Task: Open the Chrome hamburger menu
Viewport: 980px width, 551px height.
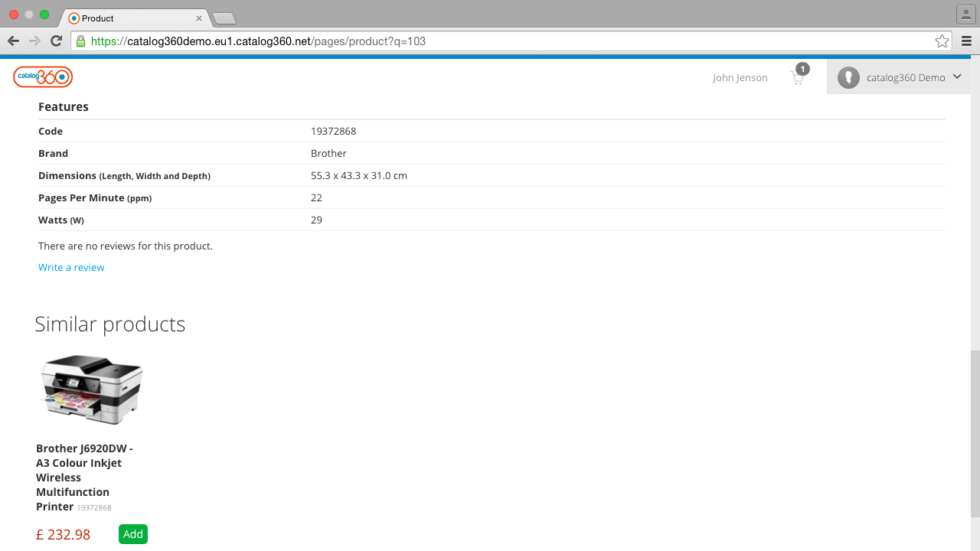Action: 966,41
